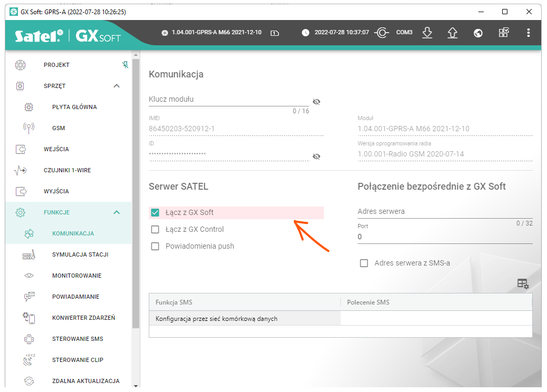Collapse the SPRZĘT section chevron
547x392 pixels.
coord(117,86)
